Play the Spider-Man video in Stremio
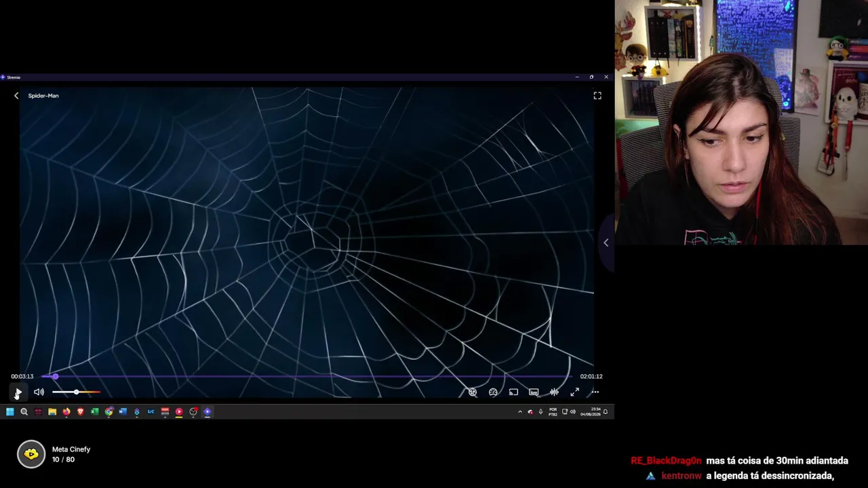This screenshot has height=488, width=868. pyautogui.click(x=18, y=392)
